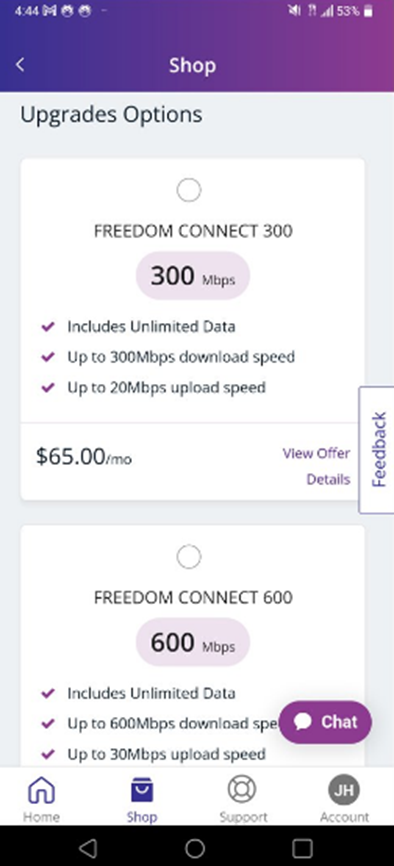Start a conversation with the Chat button

tap(325, 722)
